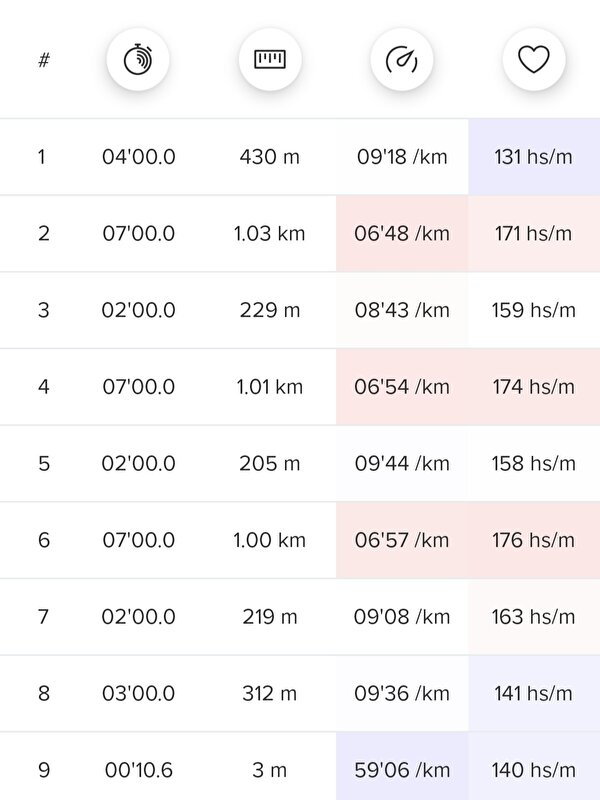Select lap 3 duration 02'00.0
The width and height of the screenshot is (600, 800).
coord(138,310)
